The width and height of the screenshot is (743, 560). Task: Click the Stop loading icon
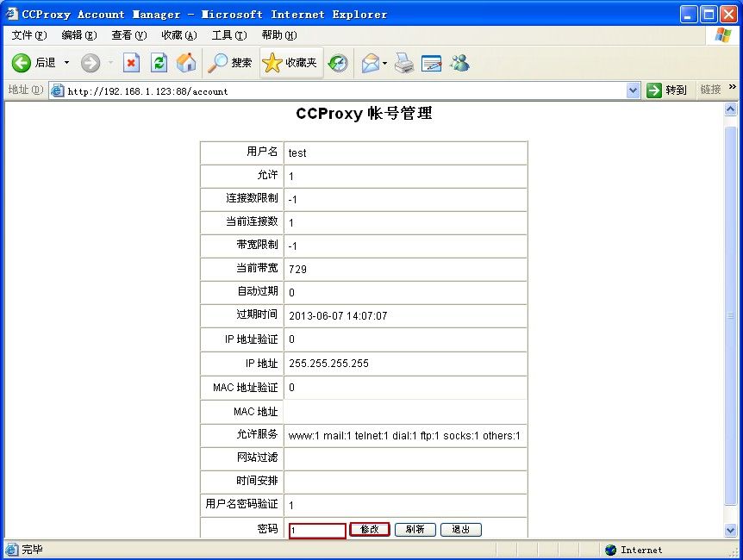131,63
